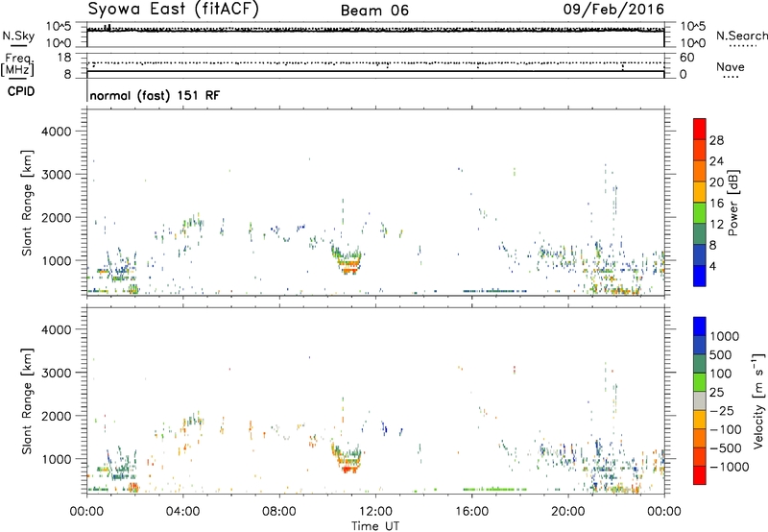This screenshot has width=768, height=532.
Task: Select the "Time UT" axis title
Action: pos(375,526)
